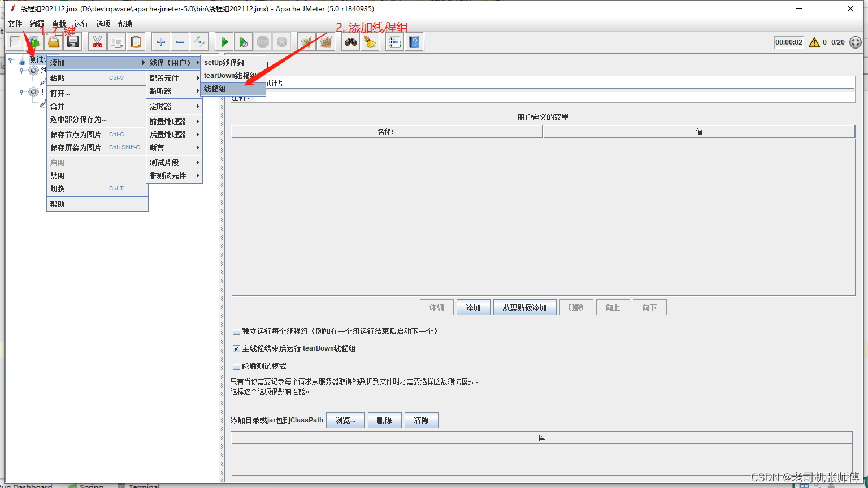Click the binoculars Search icon

(x=351, y=42)
